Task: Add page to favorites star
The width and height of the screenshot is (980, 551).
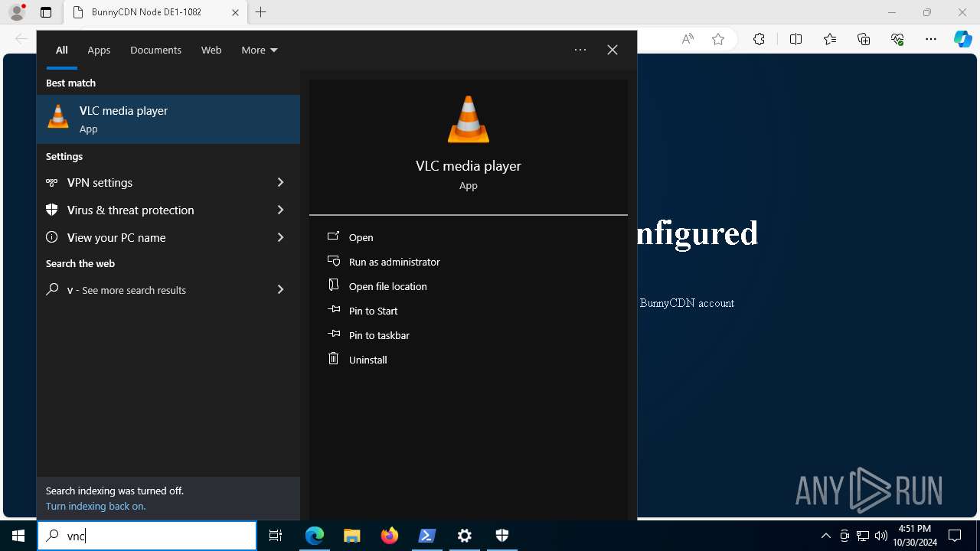Action: tap(718, 39)
